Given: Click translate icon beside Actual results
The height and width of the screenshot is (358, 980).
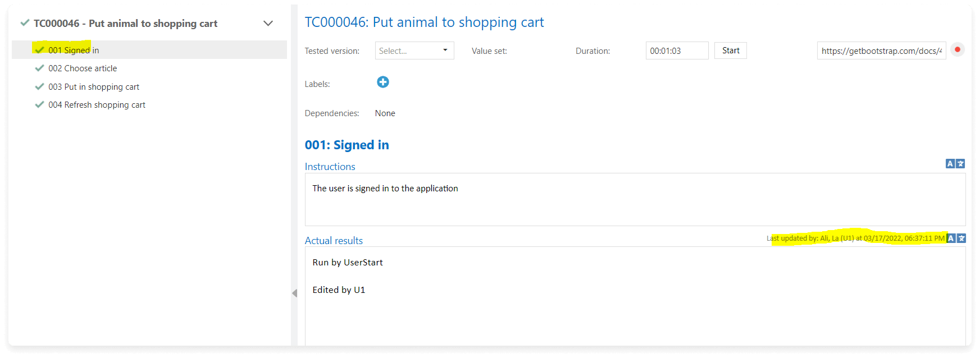Looking at the screenshot, I should click(961, 238).
